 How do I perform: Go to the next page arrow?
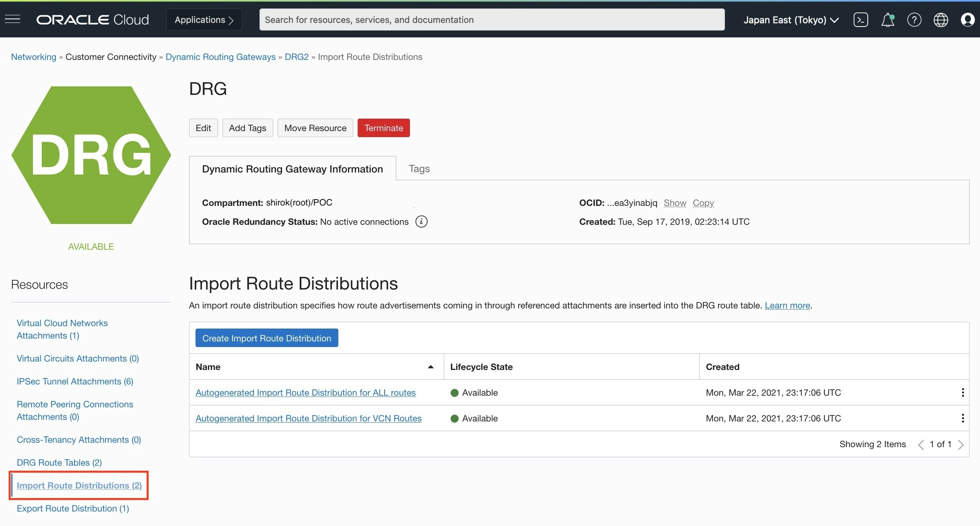point(961,444)
